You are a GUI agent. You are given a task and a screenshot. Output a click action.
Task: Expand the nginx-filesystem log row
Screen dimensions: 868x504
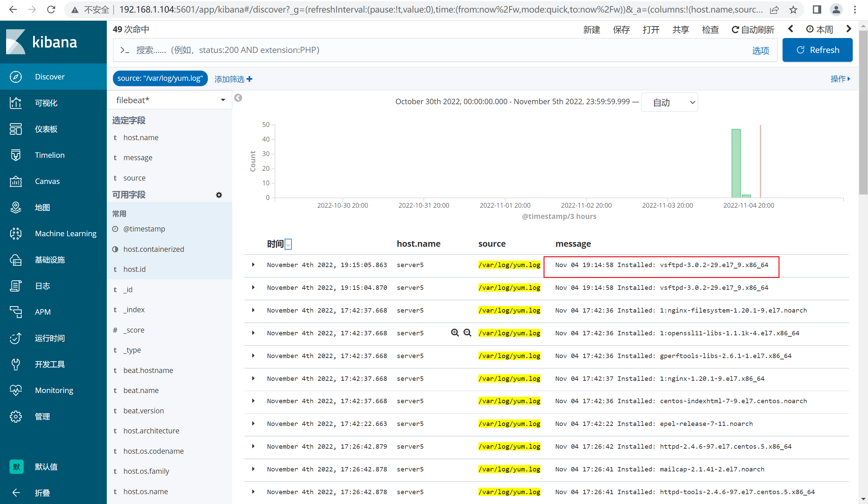coord(254,310)
